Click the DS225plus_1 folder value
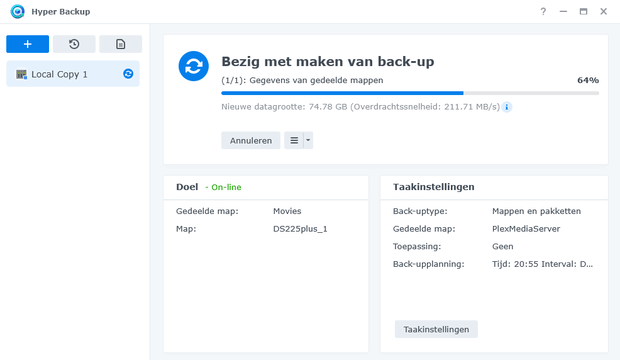Viewport: 620px width, 360px height. [x=300, y=229]
